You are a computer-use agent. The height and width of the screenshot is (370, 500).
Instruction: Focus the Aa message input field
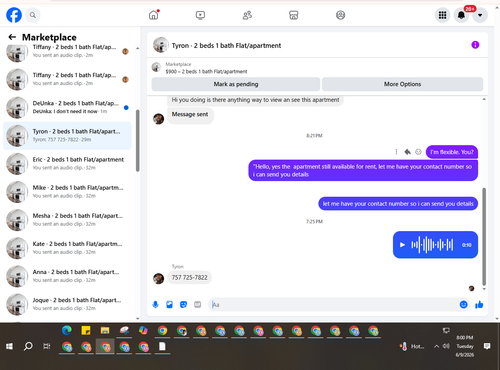(333, 305)
